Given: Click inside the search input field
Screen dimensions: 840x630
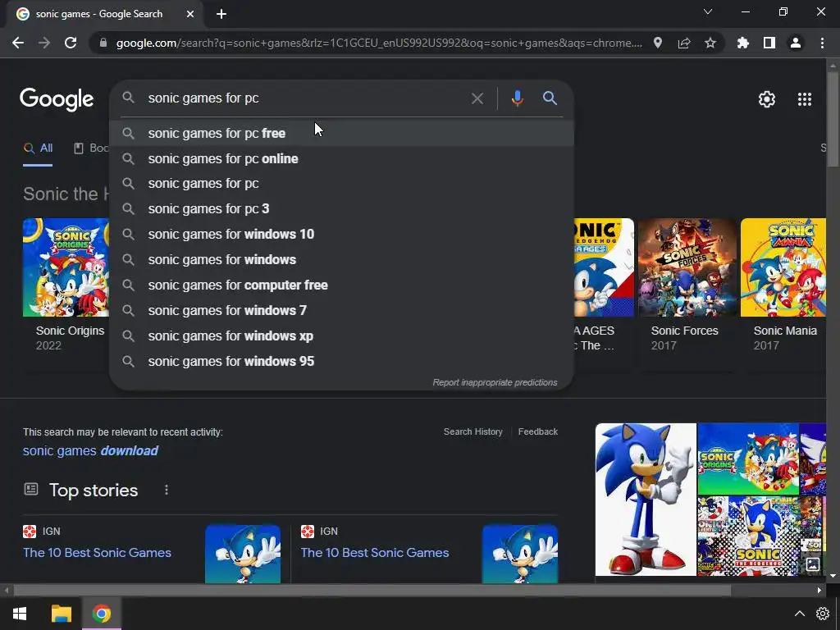Looking at the screenshot, I should [305, 98].
